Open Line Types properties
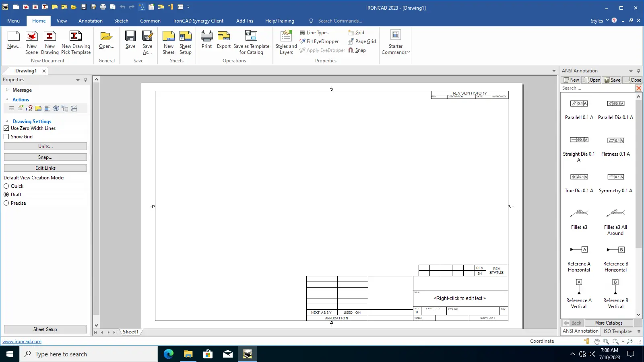 pyautogui.click(x=314, y=33)
